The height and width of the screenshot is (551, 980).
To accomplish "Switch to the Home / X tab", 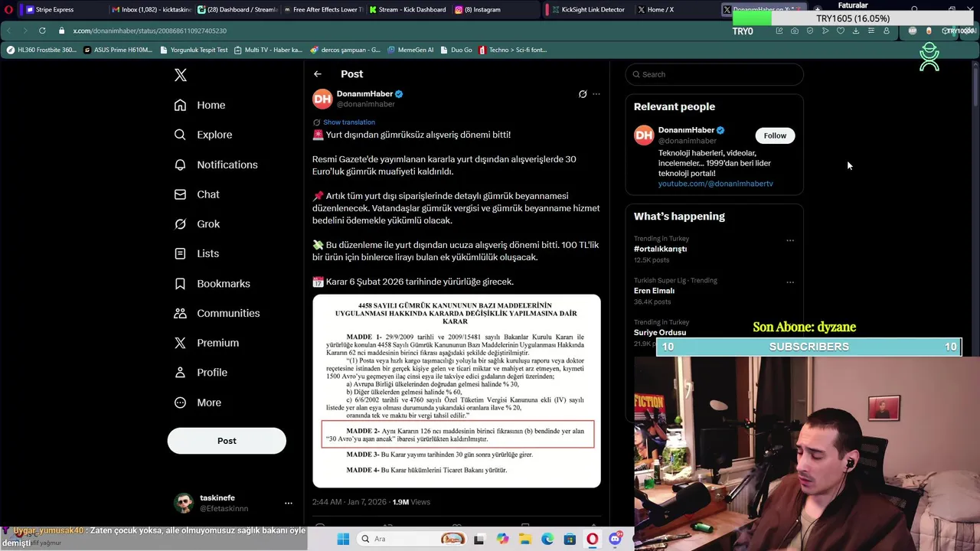I will (674, 10).
